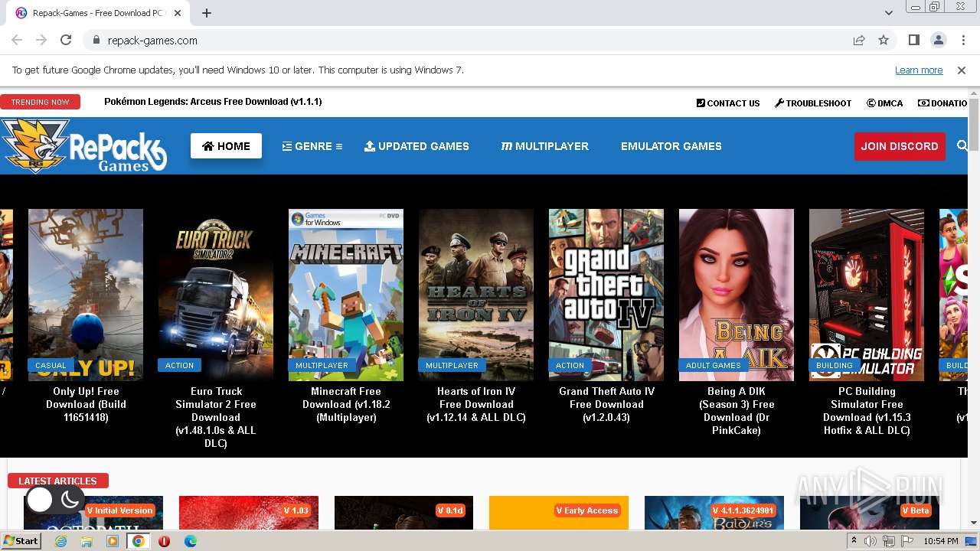Open Euro Truck Simulator 2 Free Download title
The width and height of the screenshot is (980, 551).
[x=216, y=417]
